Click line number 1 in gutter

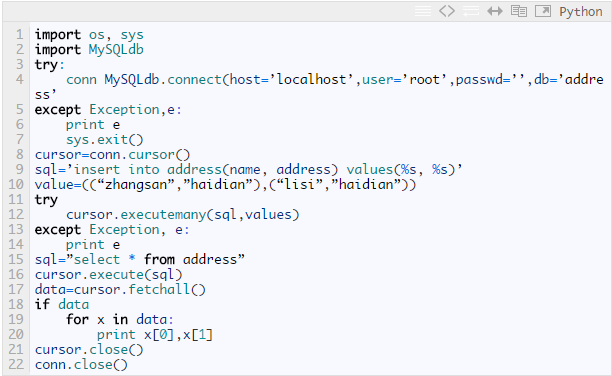(20, 34)
